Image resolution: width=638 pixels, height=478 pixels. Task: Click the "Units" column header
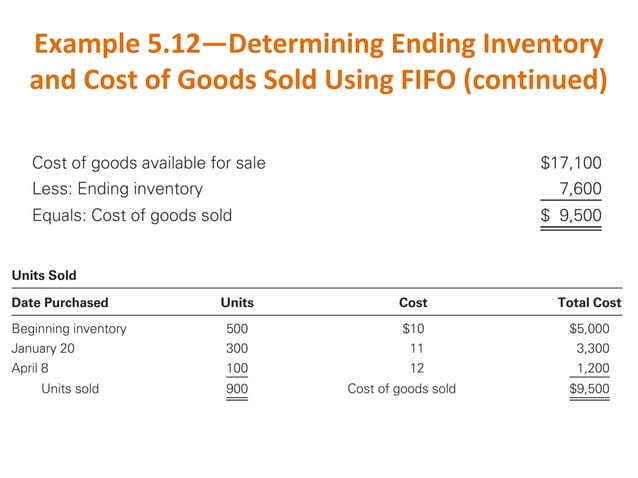tap(237, 302)
